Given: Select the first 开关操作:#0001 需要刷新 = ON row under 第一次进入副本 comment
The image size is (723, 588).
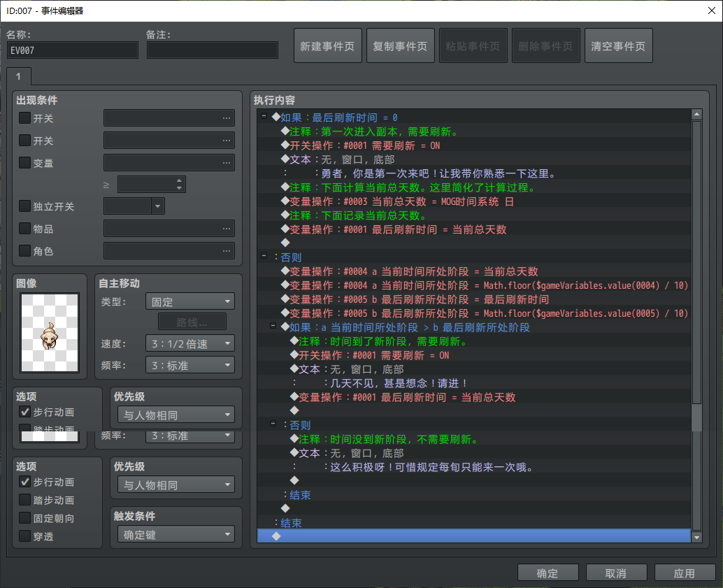Looking at the screenshot, I should pyautogui.click(x=474, y=145).
